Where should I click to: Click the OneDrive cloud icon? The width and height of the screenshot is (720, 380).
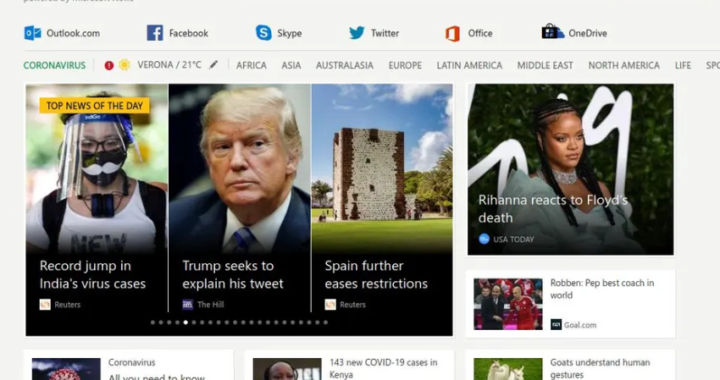[x=552, y=32]
